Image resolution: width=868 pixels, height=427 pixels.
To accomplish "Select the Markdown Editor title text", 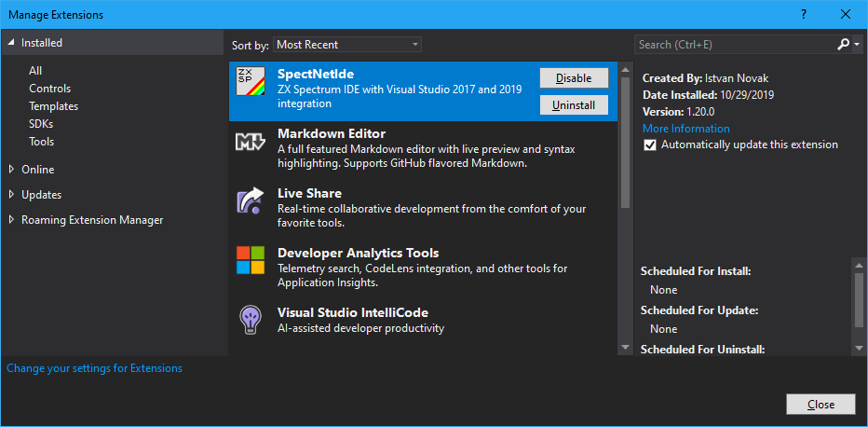I will click(332, 133).
